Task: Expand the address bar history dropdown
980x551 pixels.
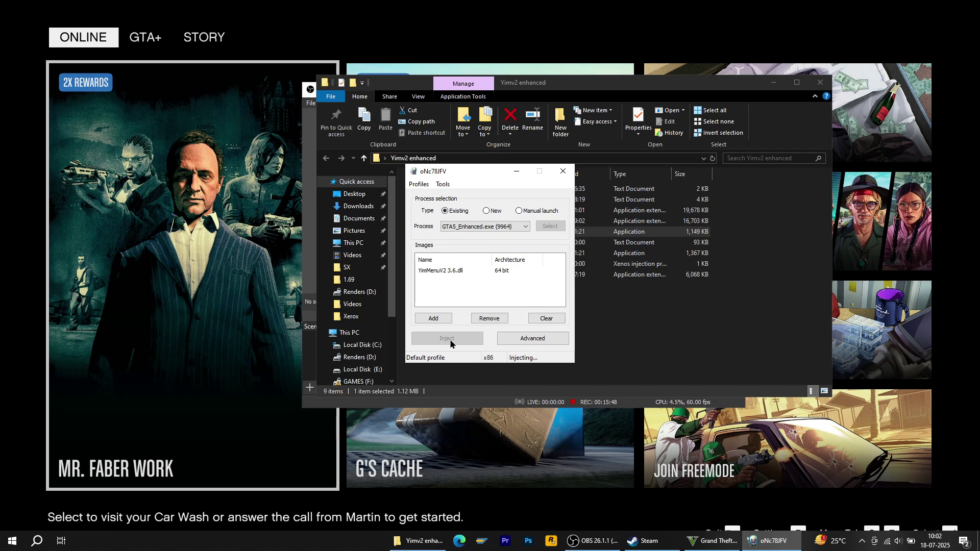Action: (703, 158)
